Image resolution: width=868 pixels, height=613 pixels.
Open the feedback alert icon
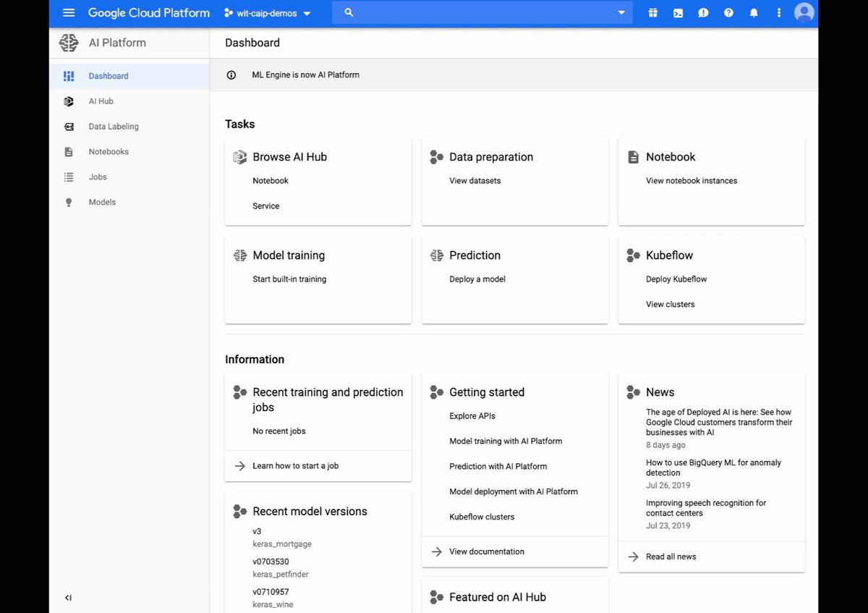tap(703, 13)
